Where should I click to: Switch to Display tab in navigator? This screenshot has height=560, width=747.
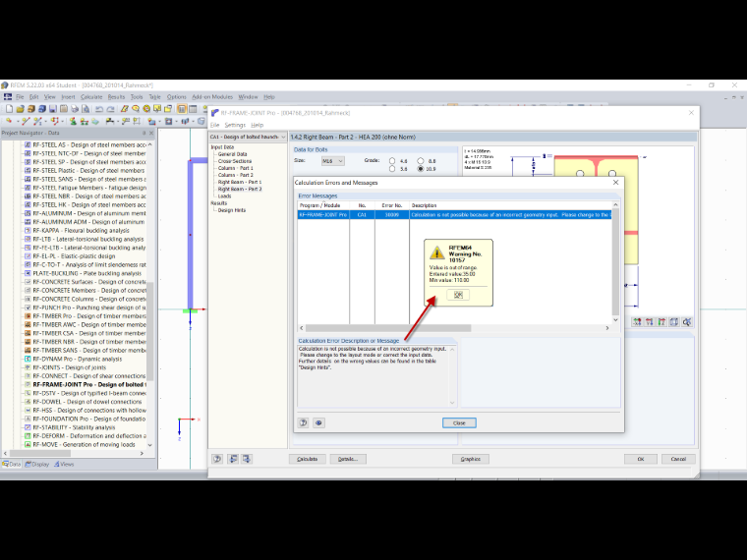coord(37,464)
